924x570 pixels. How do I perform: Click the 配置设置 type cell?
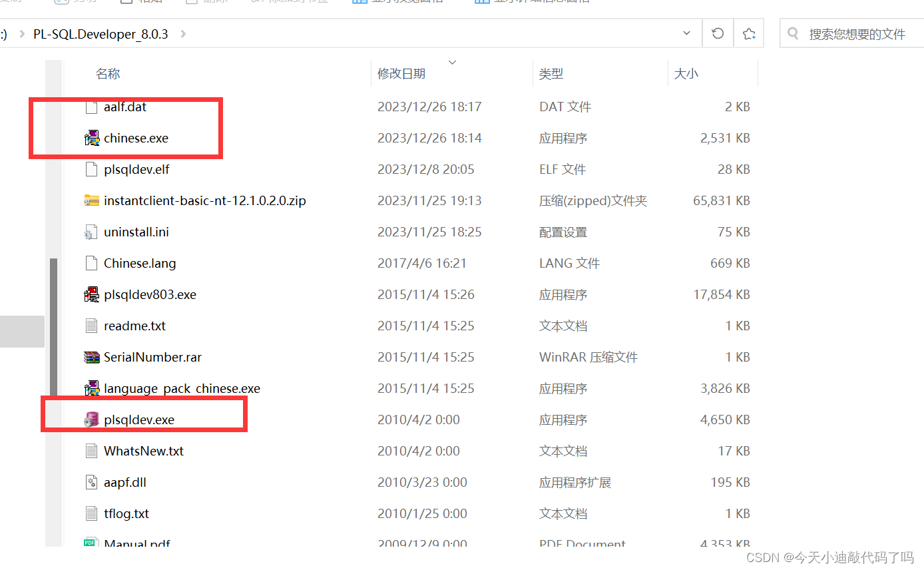[x=563, y=232]
